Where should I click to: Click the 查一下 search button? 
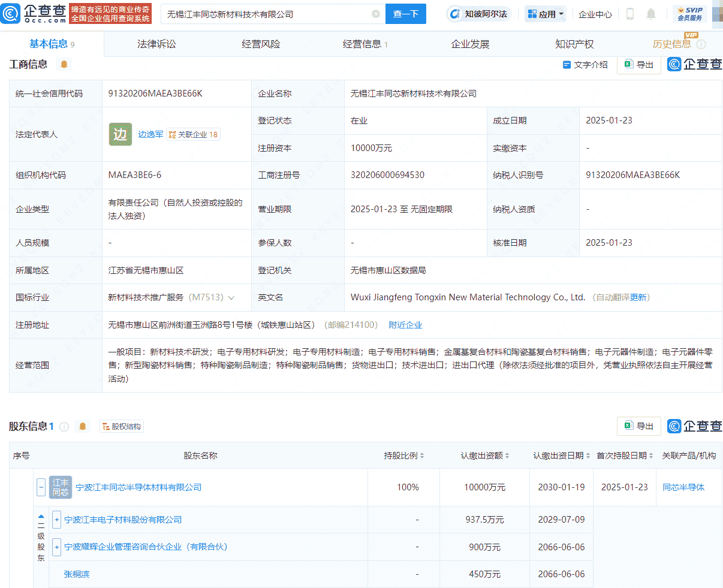(x=405, y=13)
